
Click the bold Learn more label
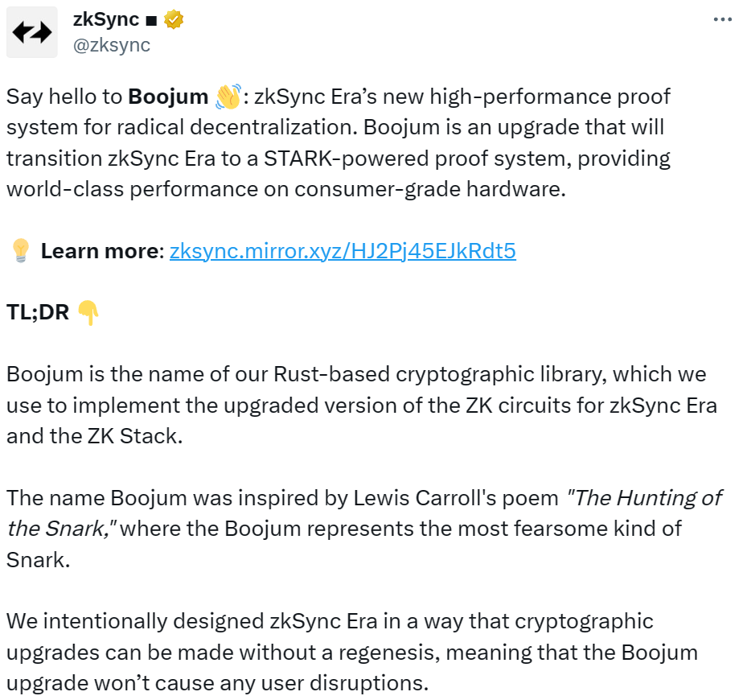click(102, 251)
